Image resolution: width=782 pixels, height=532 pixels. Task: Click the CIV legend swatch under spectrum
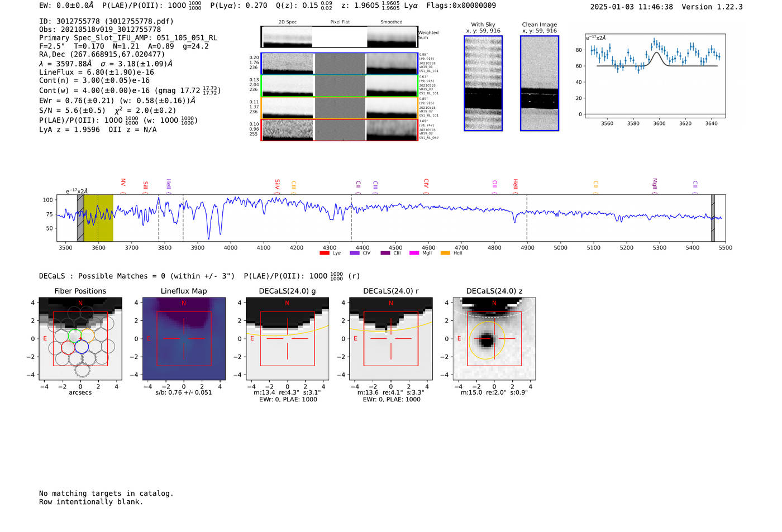pyautogui.click(x=354, y=253)
